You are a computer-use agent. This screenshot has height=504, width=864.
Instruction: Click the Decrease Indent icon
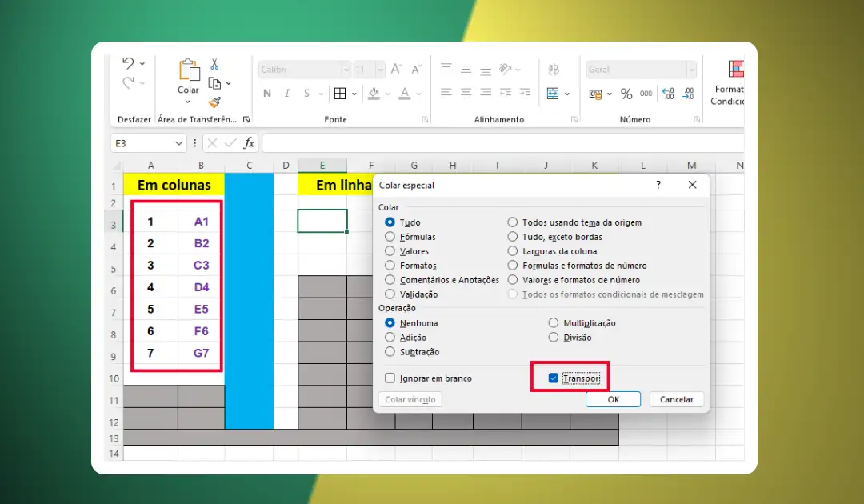506,94
